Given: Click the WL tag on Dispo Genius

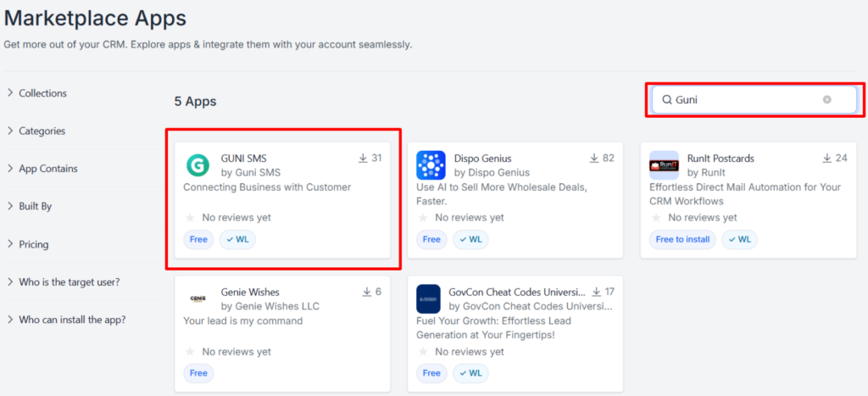Looking at the screenshot, I should tap(470, 240).
